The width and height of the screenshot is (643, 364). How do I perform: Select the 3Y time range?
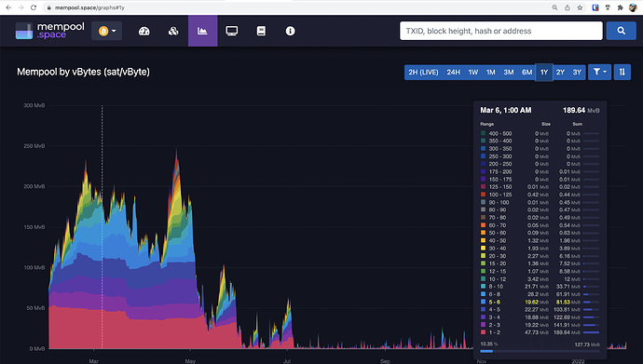[577, 72]
